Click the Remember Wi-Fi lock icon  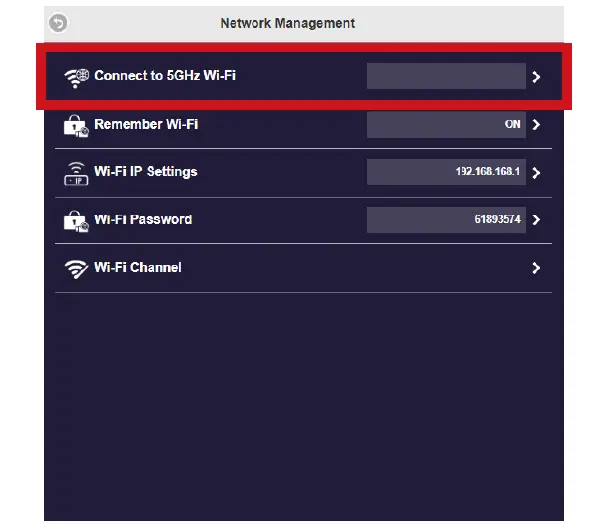pyautogui.click(x=76, y=125)
